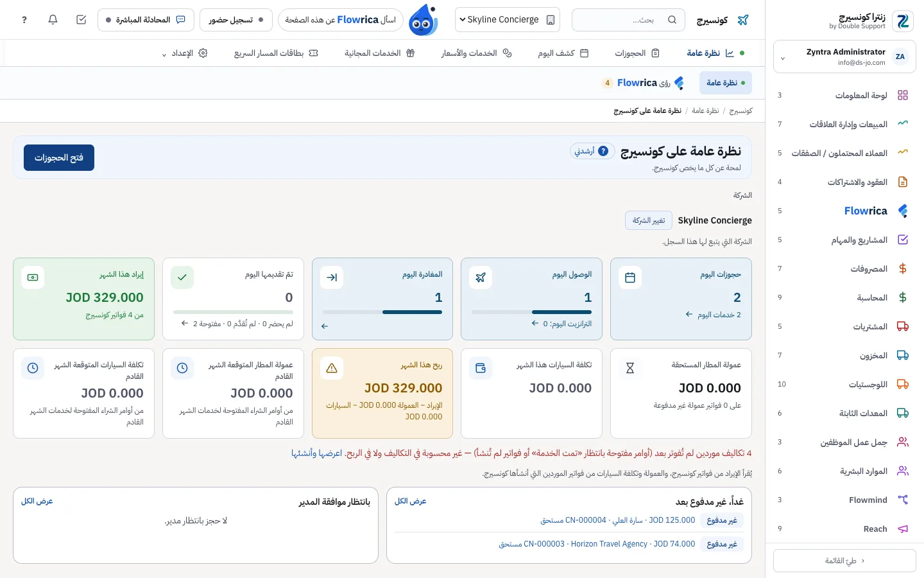The width and height of the screenshot is (924, 578).
Task: Open Reach megaphone sidebar item
Action: click(844, 529)
